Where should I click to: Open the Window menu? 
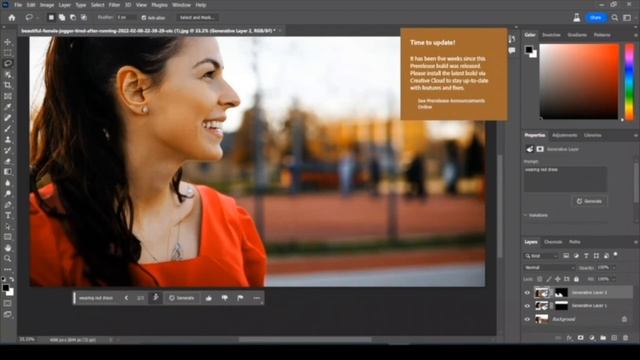pos(181,5)
